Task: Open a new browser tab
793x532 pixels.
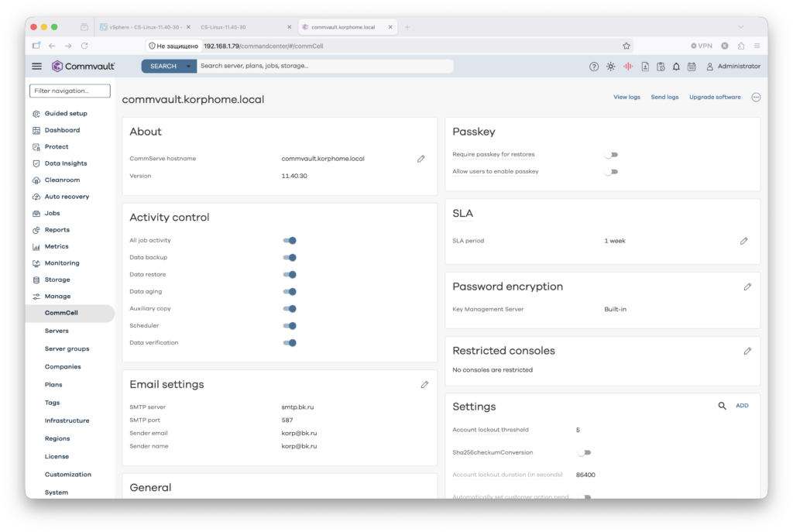Action: click(x=407, y=27)
